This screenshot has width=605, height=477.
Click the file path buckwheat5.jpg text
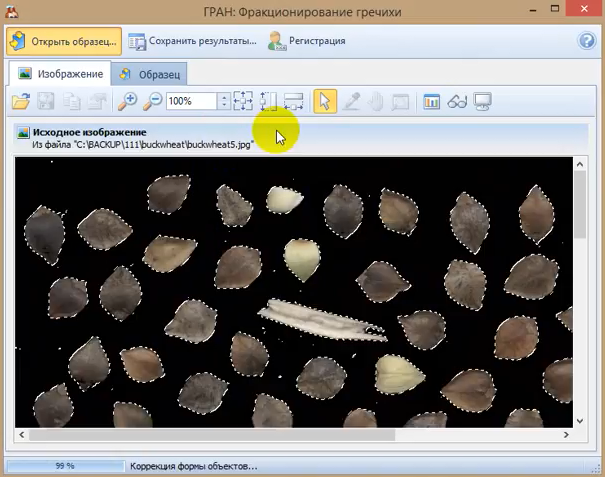[x=143, y=145]
